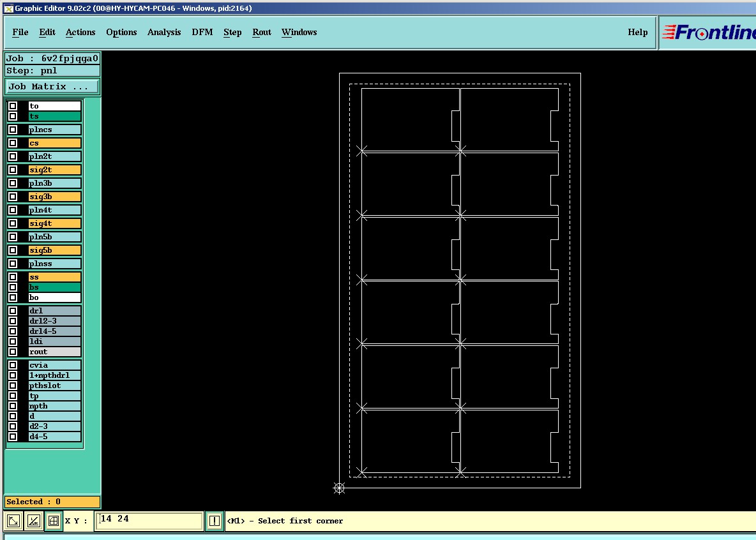Open the Step menu
The width and height of the screenshot is (756, 540).
coord(232,33)
